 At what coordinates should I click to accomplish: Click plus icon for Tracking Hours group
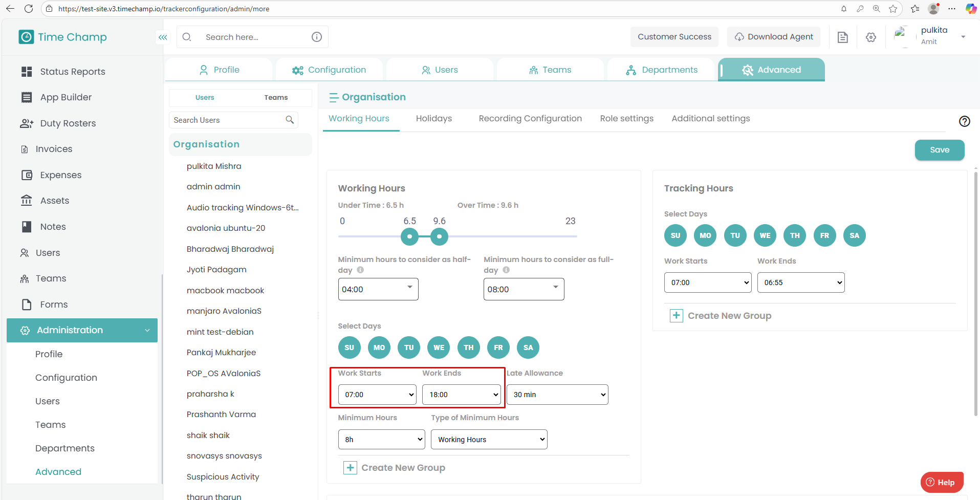point(676,316)
